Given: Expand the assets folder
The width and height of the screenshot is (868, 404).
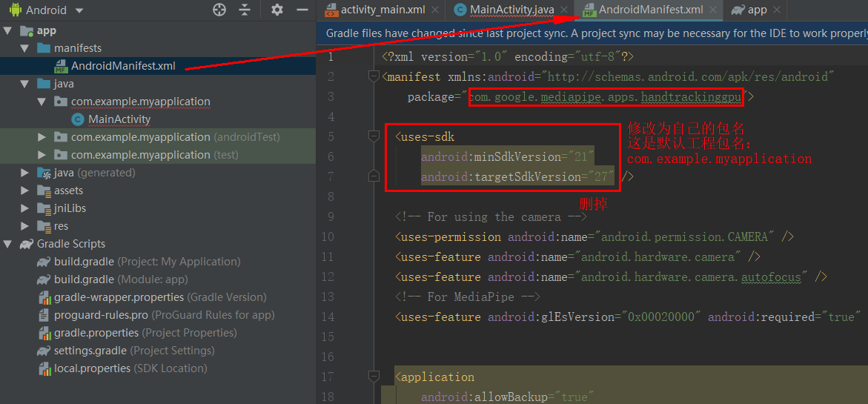Looking at the screenshot, I should (24, 191).
